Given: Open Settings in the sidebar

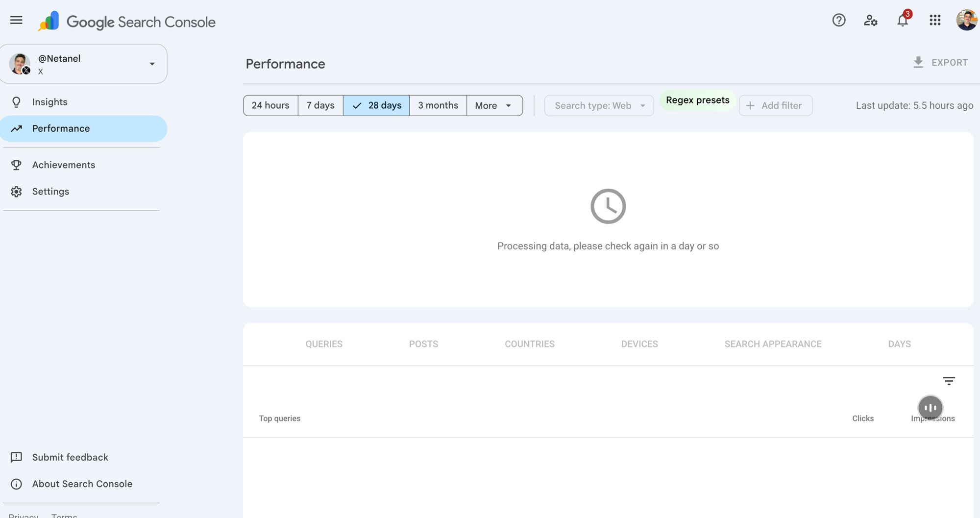Looking at the screenshot, I should [x=84, y=192].
